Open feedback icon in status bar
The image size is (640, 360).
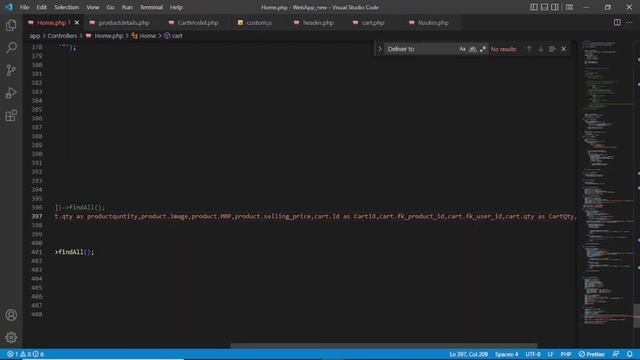click(616, 354)
